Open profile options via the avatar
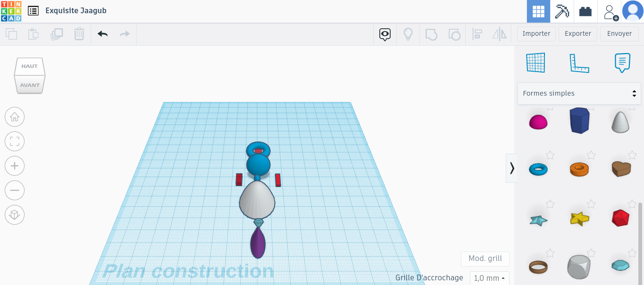Image resolution: width=644 pixels, height=285 pixels. (633, 11)
